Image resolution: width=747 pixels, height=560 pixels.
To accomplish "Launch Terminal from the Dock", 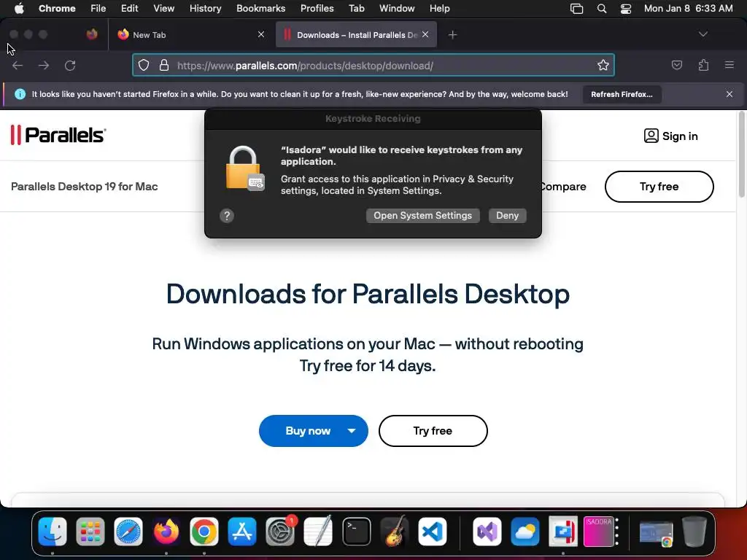I will click(356, 532).
